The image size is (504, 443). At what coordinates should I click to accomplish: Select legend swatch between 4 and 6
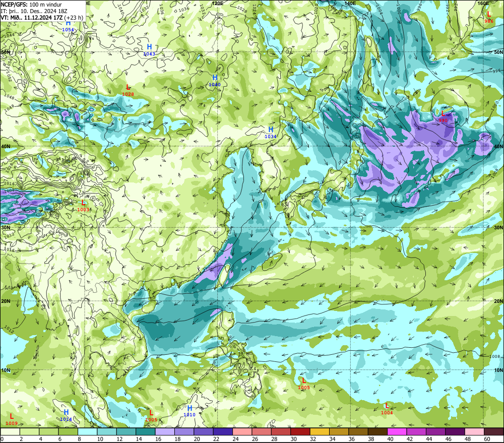[x=49, y=432]
